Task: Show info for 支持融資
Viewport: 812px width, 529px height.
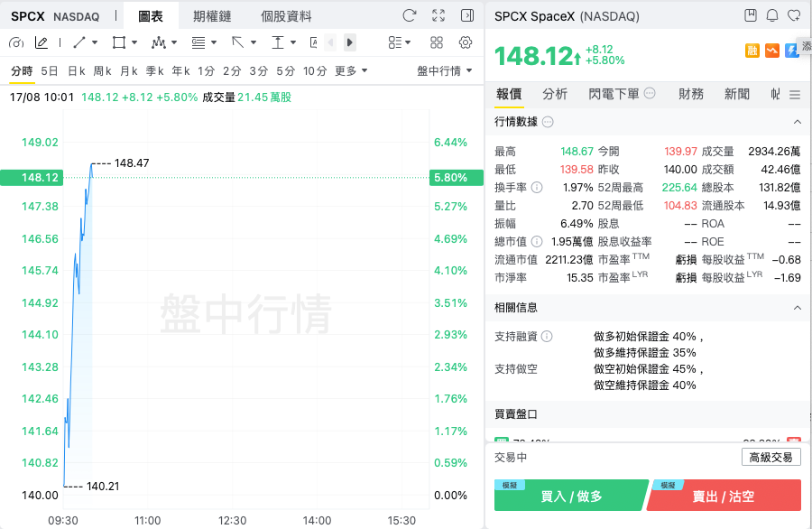Action: [x=547, y=337]
